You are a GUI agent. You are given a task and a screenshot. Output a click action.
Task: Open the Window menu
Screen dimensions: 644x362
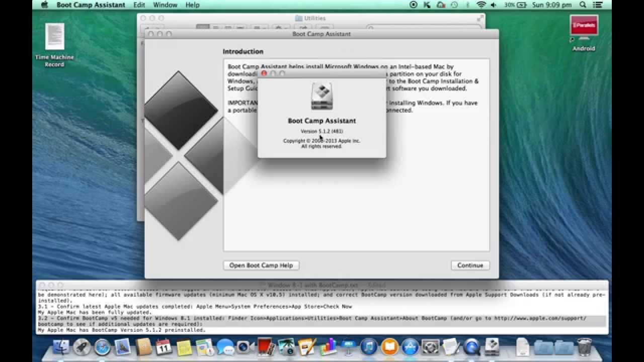coord(165,5)
